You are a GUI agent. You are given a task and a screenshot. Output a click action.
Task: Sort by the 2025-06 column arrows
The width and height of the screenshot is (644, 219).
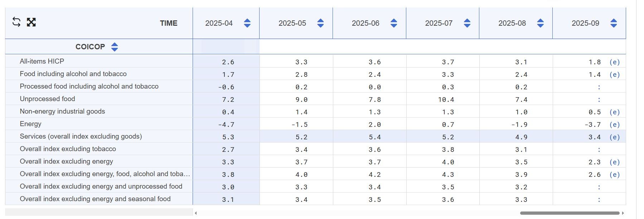click(x=394, y=23)
